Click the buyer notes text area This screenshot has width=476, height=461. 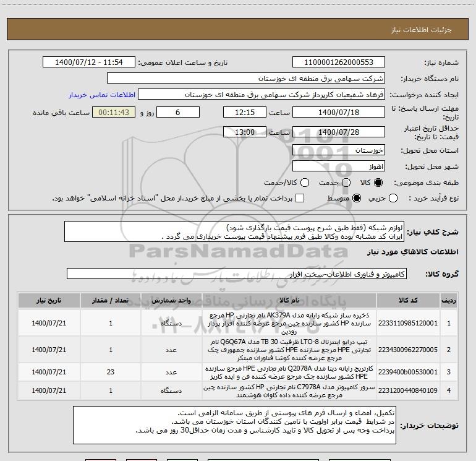[x=234, y=425]
